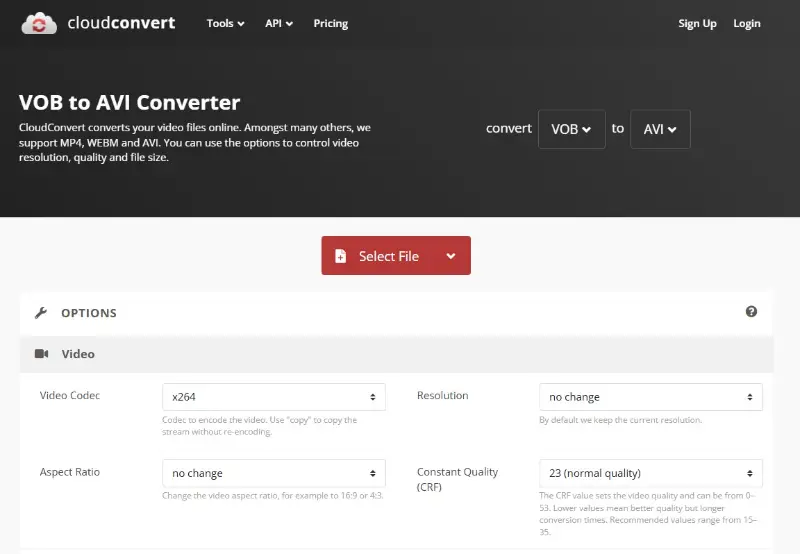Image resolution: width=800 pixels, height=554 pixels.
Task: Open the Aspect Ratio dropdown
Action: click(x=274, y=473)
